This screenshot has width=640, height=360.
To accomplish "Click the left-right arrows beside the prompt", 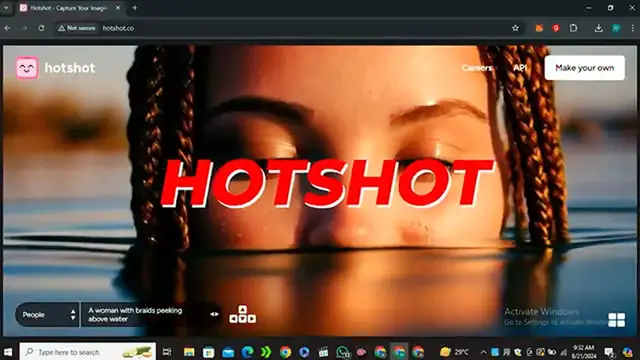I will tap(214, 314).
